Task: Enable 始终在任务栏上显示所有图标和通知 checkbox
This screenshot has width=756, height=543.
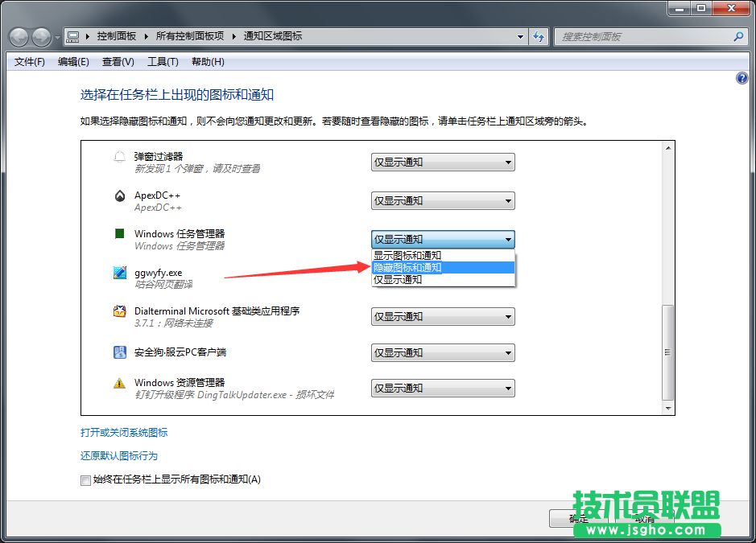Action: coord(85,480)
